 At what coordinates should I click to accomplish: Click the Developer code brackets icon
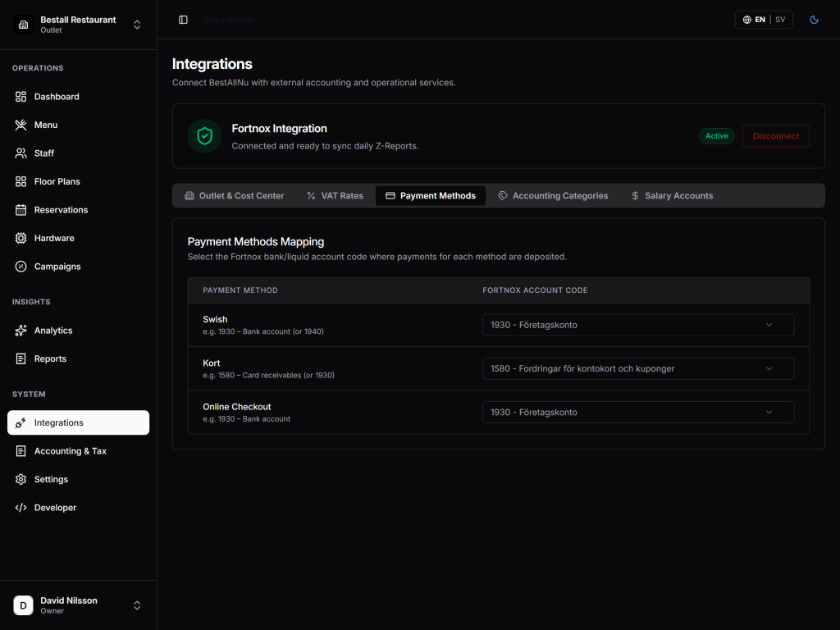pyautogui.click(x=21, y=508)
